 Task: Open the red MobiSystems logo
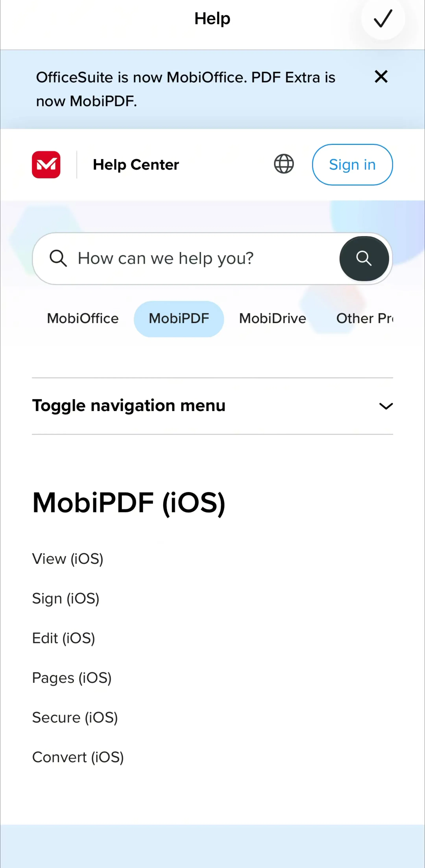[x=46, y=164]
